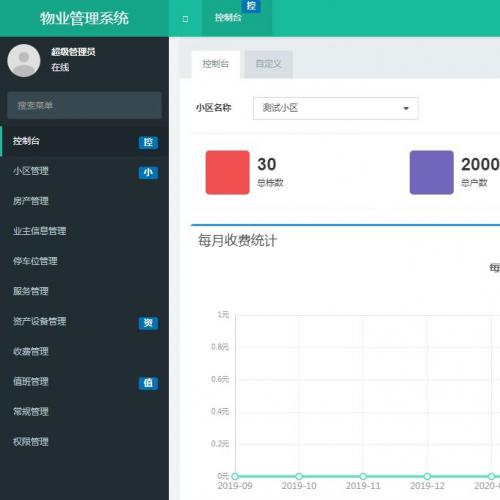Open 权限管理 menu item

(x=84, y=442)
